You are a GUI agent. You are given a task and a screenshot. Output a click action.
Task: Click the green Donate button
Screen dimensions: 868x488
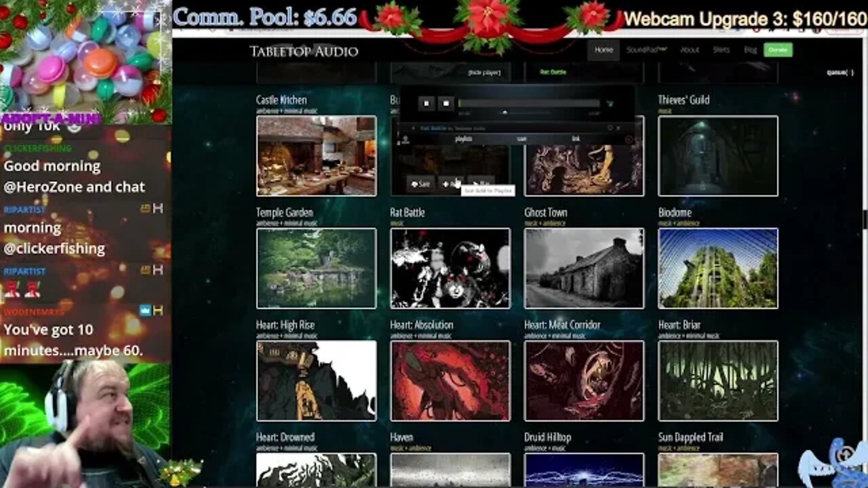778,49
